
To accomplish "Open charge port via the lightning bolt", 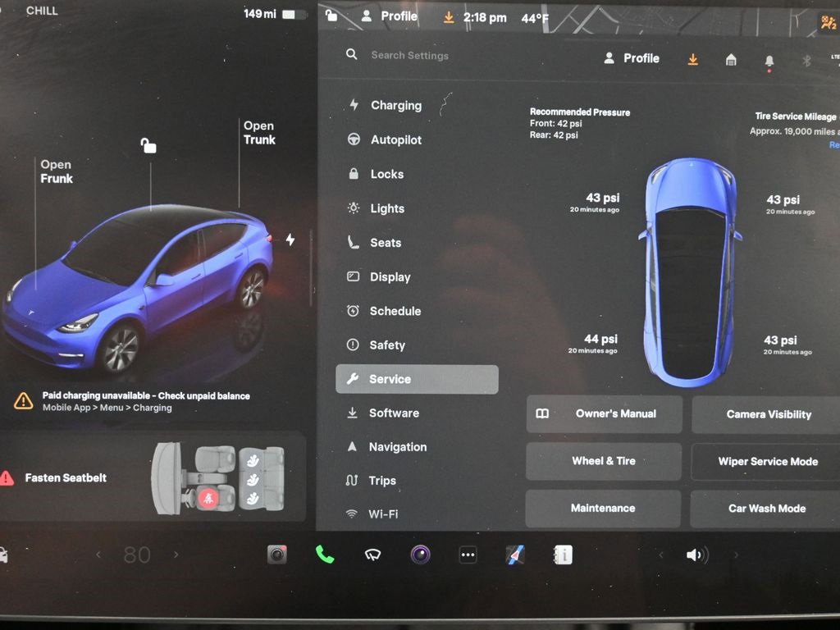I will coord(290,239).
